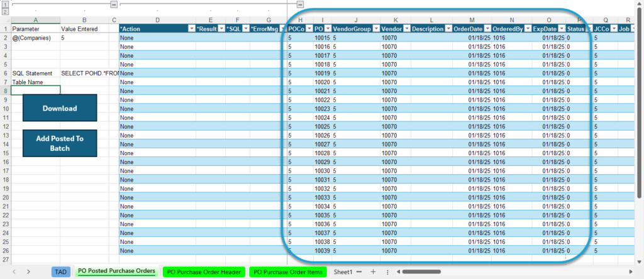Open the VendorGroup filter dropdown
The image size is (644, 279).
[376, 29]
